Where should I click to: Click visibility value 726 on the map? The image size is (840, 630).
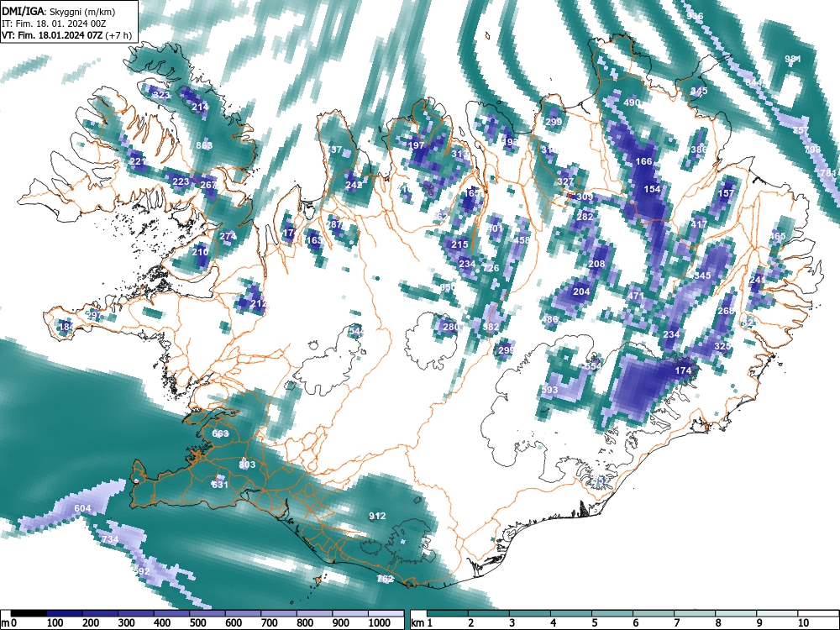pyautogui.click(x=491, y=268)
